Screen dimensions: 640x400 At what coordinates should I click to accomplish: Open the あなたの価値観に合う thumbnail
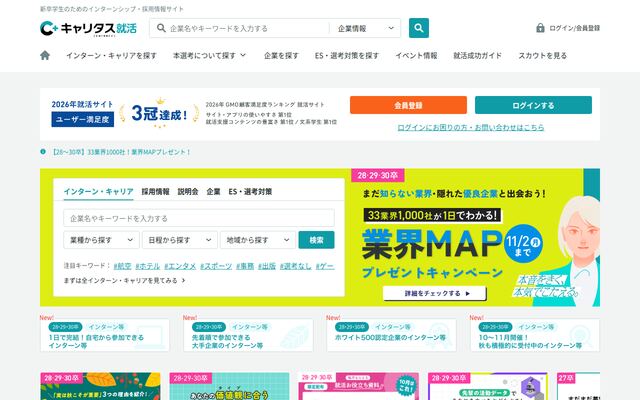(x=229, y=386)
